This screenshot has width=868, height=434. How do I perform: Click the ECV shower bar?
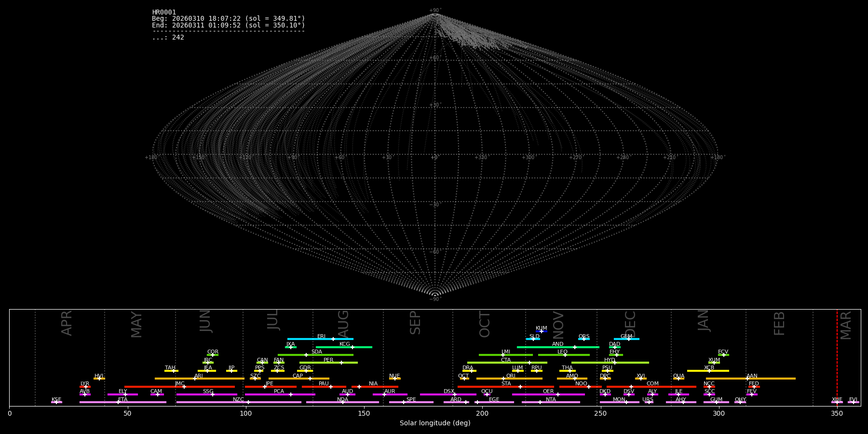pos(723,355)
